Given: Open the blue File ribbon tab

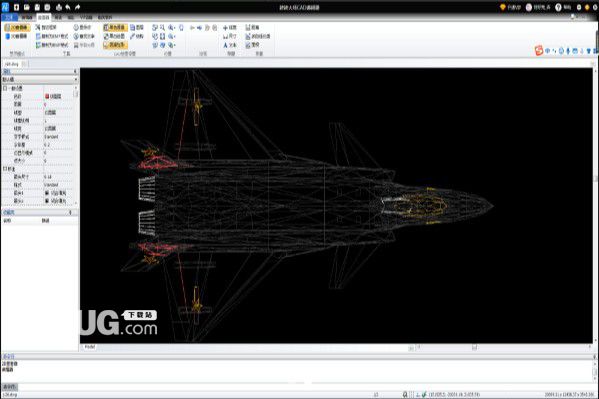Looking at the screenshot, I should 8,17.
